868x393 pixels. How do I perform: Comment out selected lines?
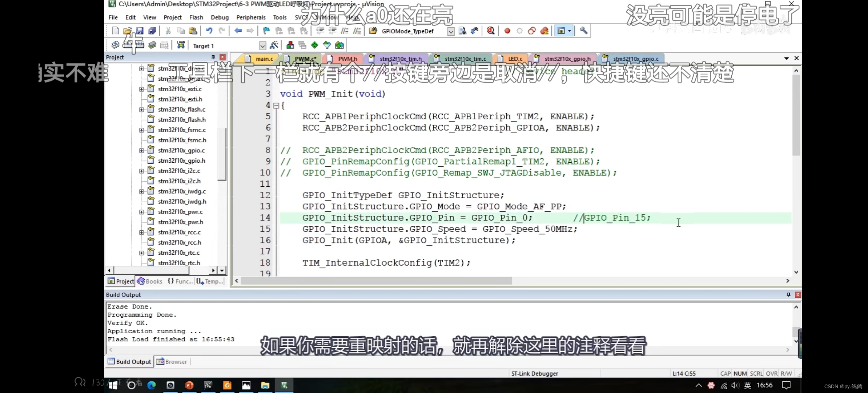[345, 31]
